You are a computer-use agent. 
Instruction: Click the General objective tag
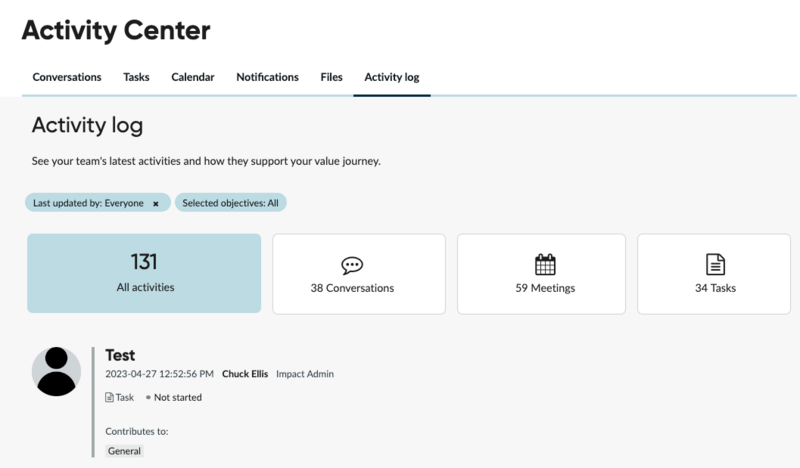(124, 451)
